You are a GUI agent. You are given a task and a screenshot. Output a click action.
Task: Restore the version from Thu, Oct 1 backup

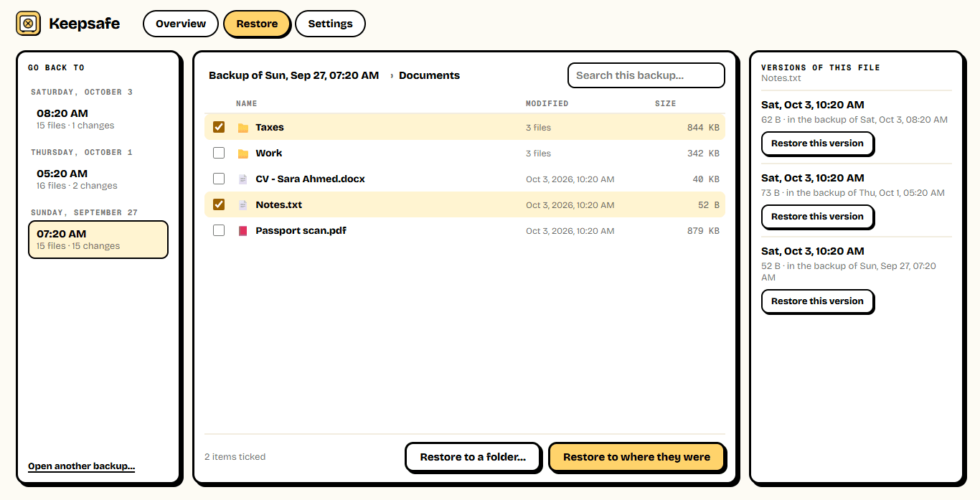click(817, 217)
